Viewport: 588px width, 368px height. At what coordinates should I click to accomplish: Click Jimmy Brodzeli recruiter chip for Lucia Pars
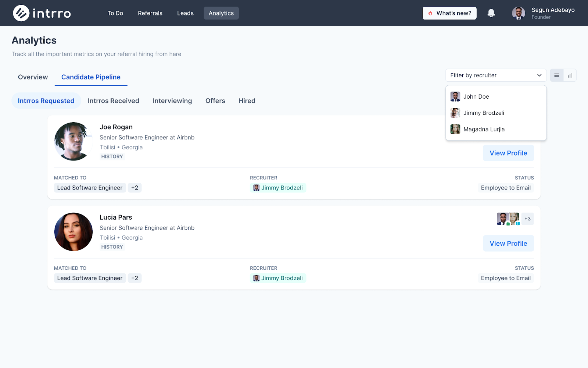(x=278, y=278)
